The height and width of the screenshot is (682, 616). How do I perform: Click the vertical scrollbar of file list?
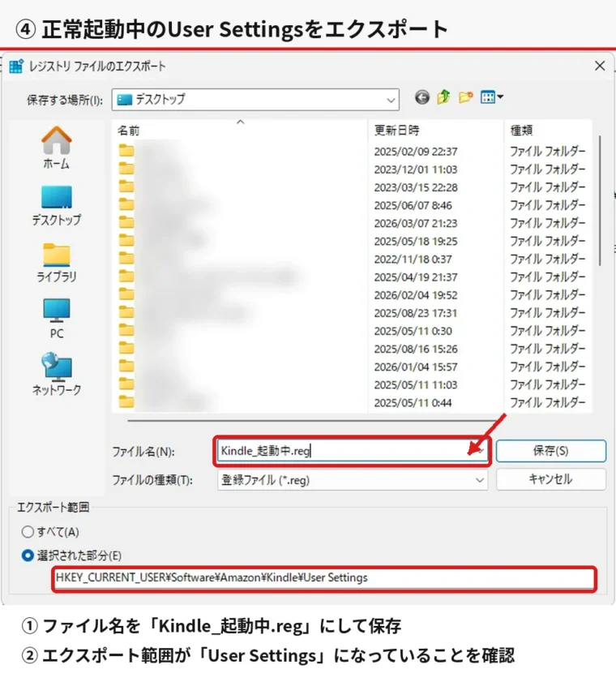(x=600, y=200)
